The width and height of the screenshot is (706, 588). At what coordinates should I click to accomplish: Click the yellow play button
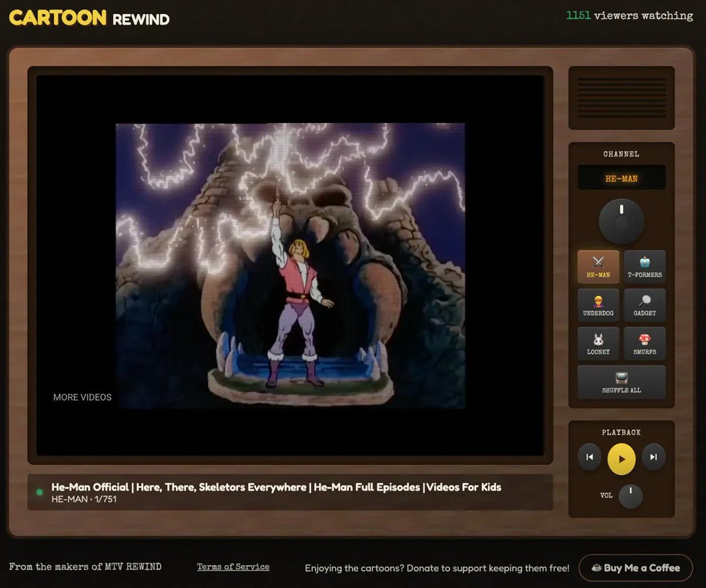coord(621,458)
